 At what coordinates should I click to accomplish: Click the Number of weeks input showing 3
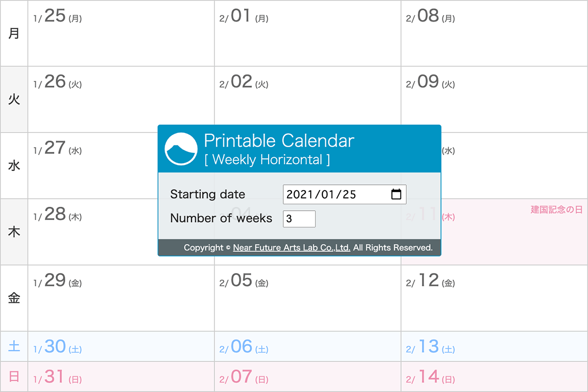[299, 219]
